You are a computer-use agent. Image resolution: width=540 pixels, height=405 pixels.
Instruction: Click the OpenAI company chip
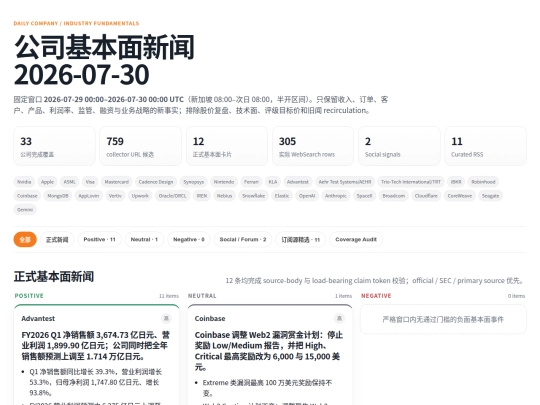click(x=307, y=196)
